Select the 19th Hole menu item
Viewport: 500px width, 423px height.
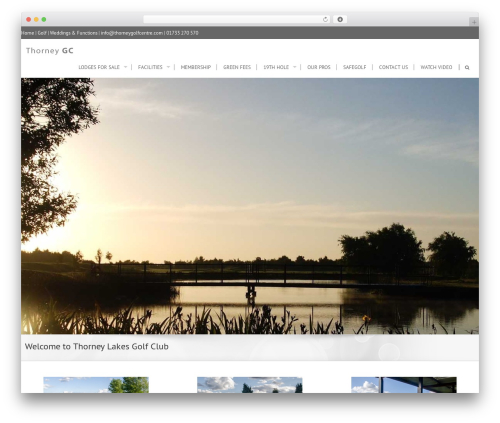point(276,67)
